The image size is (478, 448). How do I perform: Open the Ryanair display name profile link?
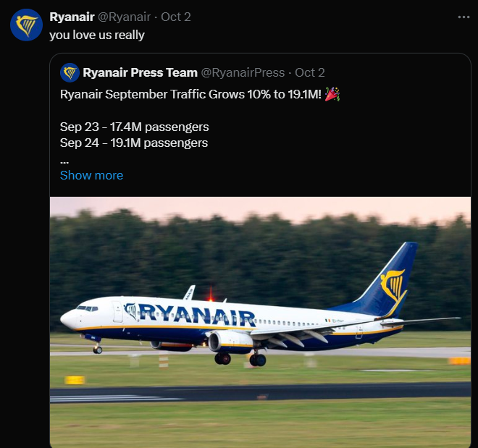tap(72, 17)
